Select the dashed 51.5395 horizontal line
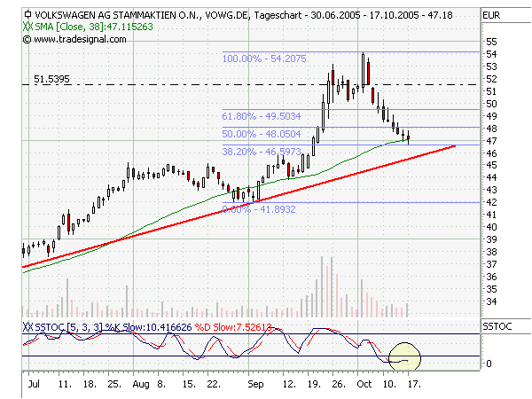Viewport: 532px width, 399px height. click(251, 84)
